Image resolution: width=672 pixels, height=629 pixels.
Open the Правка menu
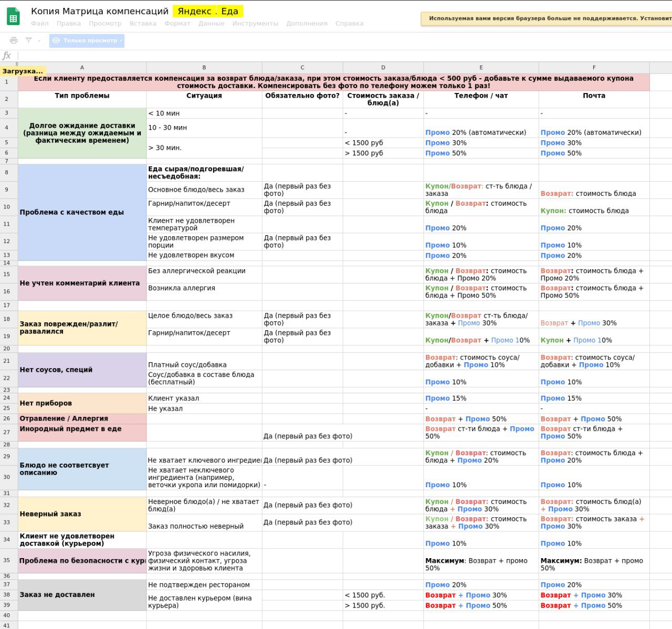69,24
